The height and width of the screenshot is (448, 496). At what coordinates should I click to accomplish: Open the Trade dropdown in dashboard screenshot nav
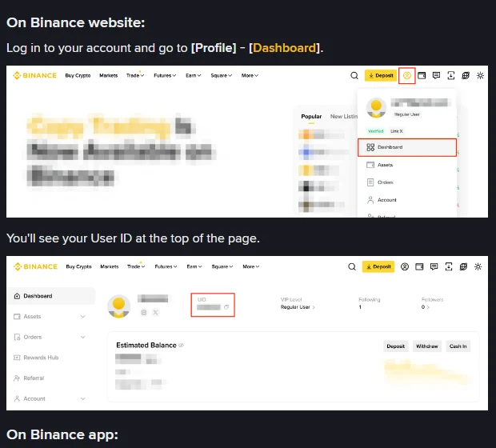coord(136,266)
